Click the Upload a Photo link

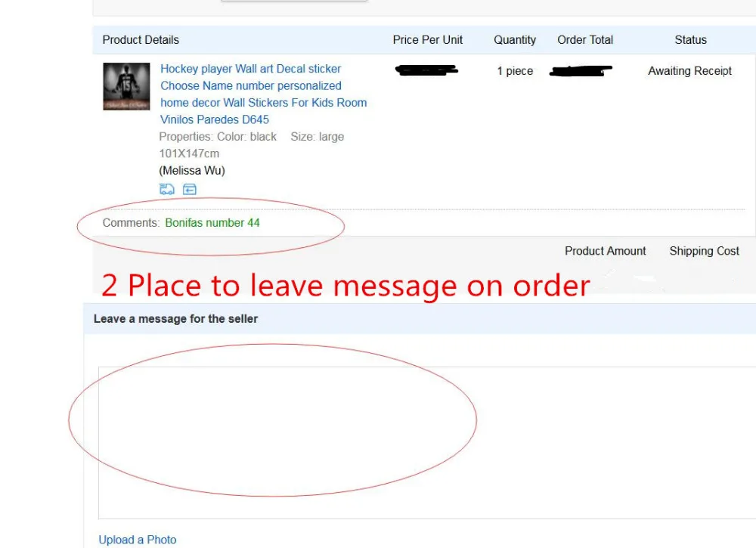138,540
